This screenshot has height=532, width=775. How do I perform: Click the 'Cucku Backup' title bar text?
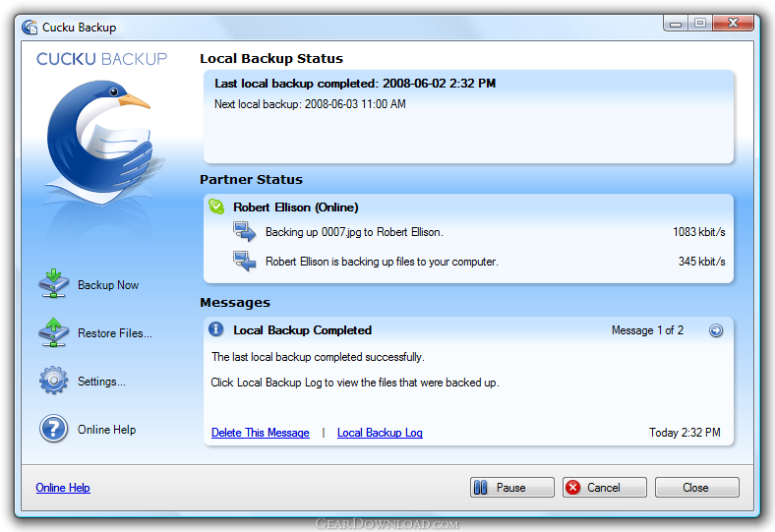point(79,28)
